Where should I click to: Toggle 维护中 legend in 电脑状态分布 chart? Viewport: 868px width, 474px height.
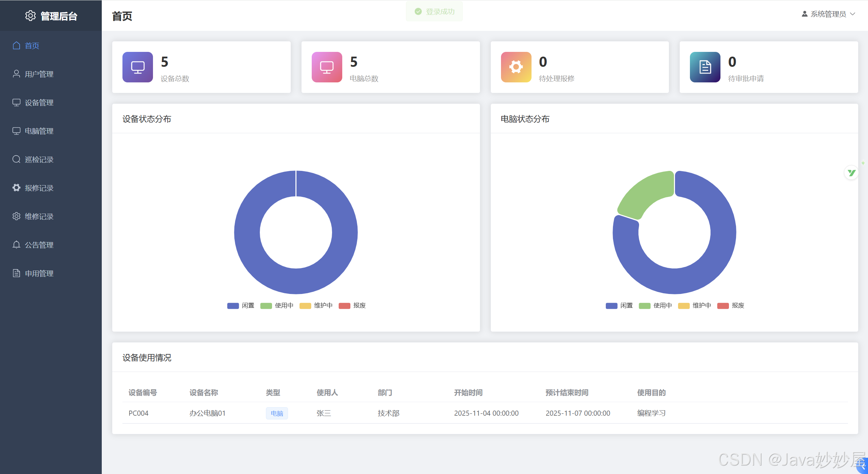click(x=695, y=305)
